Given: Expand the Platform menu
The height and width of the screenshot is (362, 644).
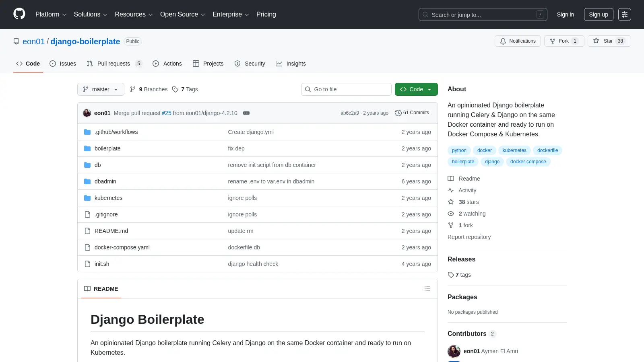Looking at the screenshot, I should pos(51,14).
